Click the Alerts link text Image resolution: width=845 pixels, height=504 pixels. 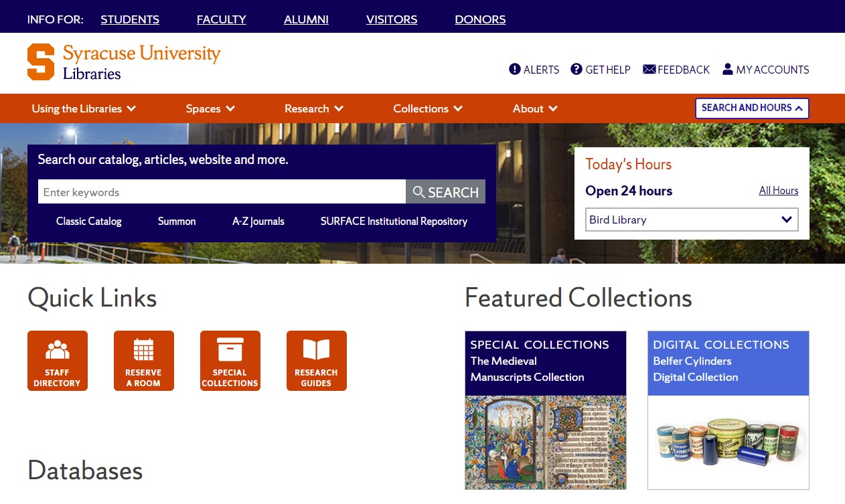point(541,70)
